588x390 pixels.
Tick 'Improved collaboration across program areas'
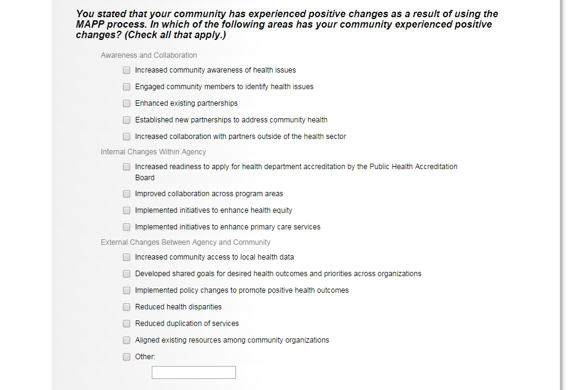pyautogui.click(x=127, y=194)
